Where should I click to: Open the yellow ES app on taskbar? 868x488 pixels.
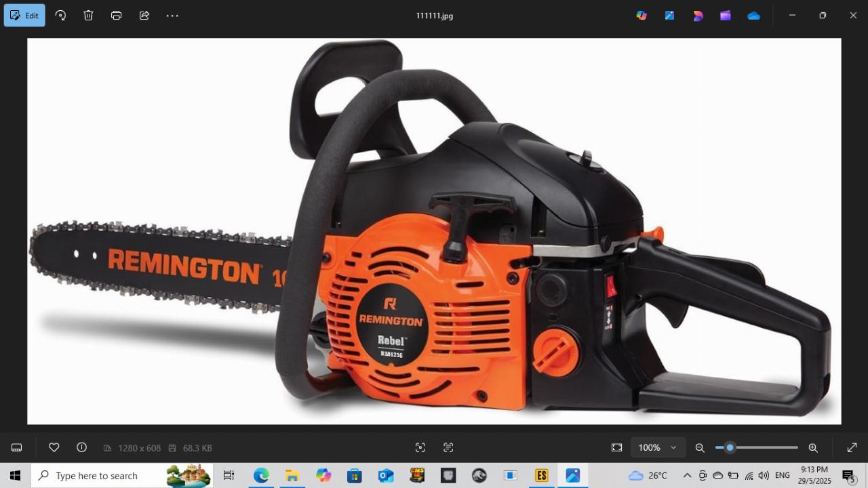[x=541, y=476]
